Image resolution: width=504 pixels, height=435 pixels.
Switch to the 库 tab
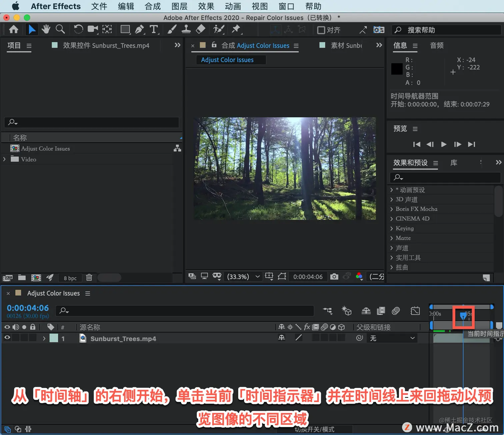(454, 163)
